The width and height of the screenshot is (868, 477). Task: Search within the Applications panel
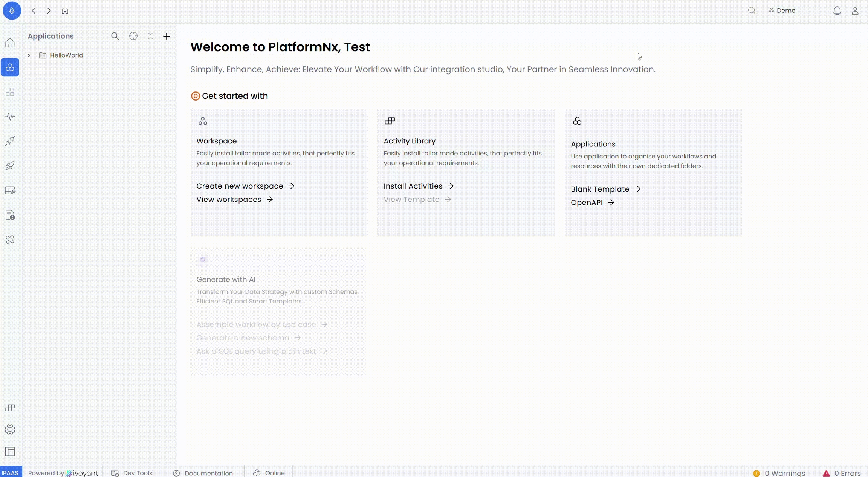click(115, 36)
